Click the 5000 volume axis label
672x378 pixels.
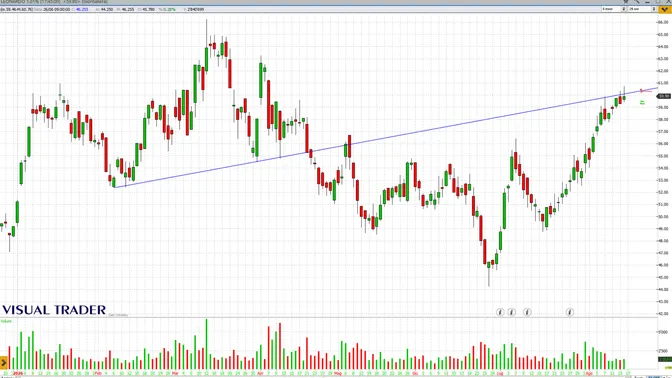click(663, 332)
